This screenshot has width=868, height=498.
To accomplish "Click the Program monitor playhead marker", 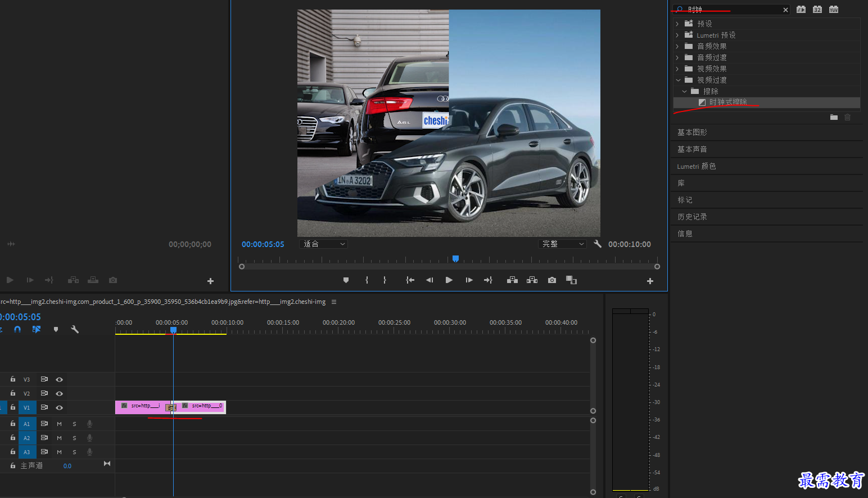I will pos(455,258).
